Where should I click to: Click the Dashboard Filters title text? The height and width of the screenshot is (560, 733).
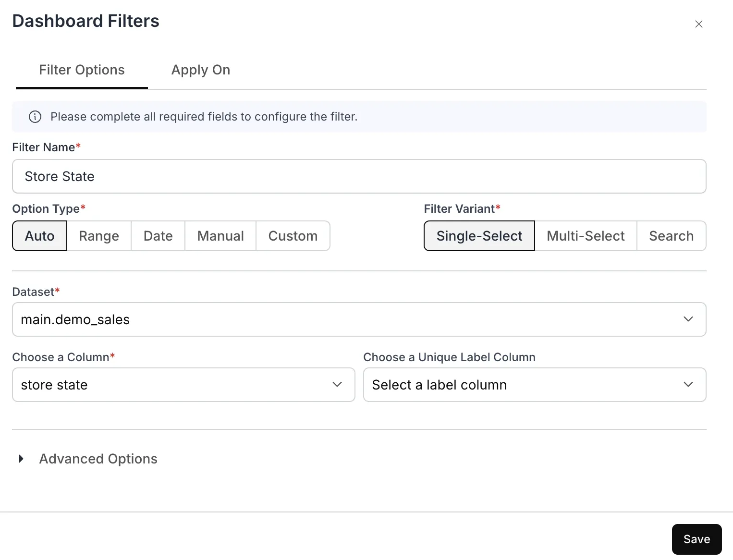coord(86,21)
